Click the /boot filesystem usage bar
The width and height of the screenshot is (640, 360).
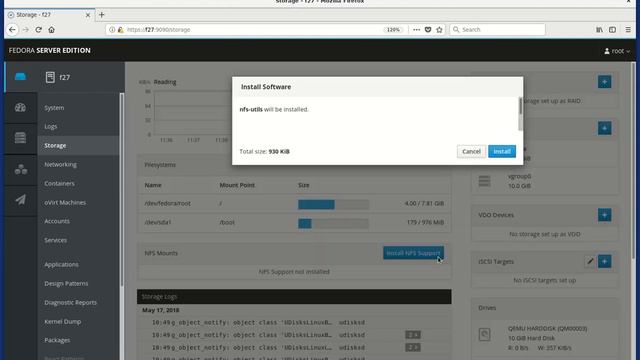(x=333, y=223)
